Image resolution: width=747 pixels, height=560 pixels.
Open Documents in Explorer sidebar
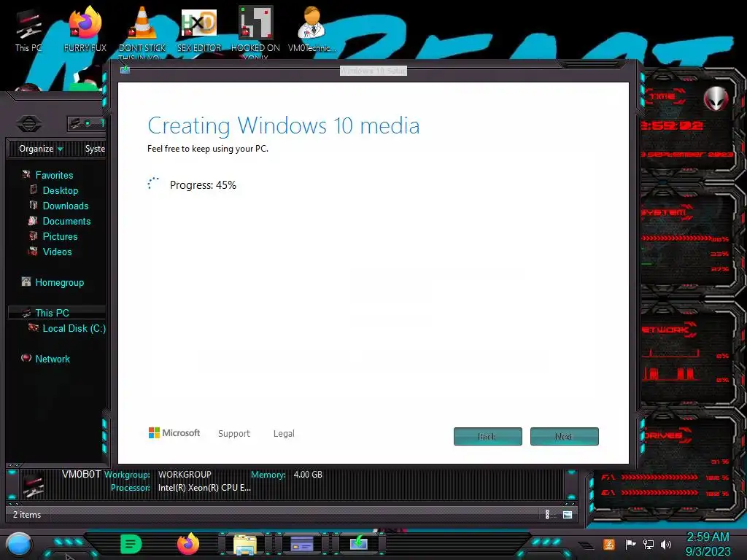coord(66,221)
